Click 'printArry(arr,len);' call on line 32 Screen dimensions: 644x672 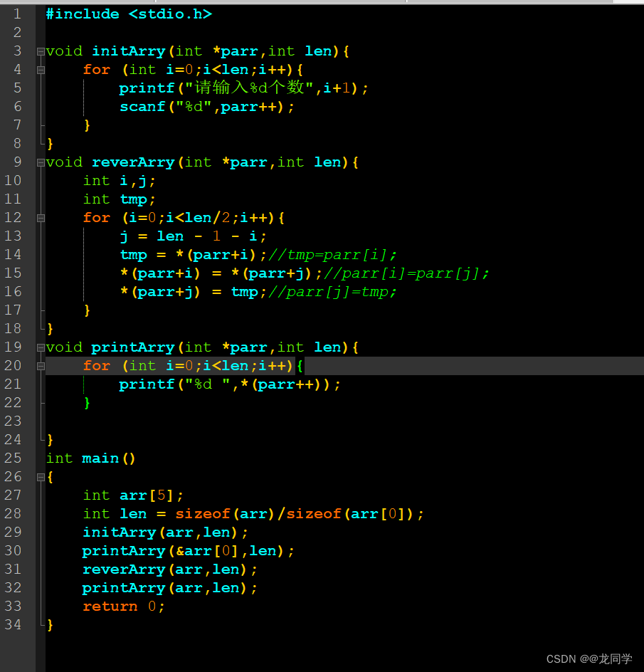[169, 588]
